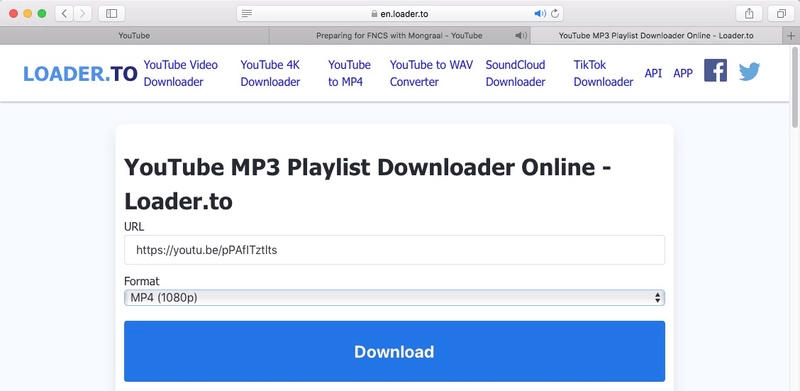Image resolution: width=800 pixels, height=391 pixels.
Task: Open Loader.to Facebook page
Action: click(x=715, y=70)
